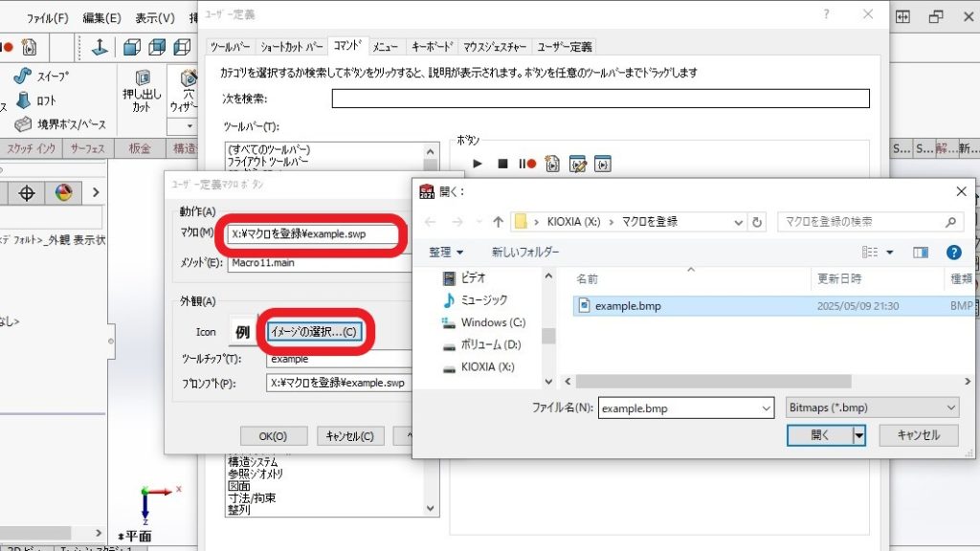The width and height of the screenshot is (980, 551).
Task: Click the イメージの選択 (Choose Image) button
Action: click(314, 332)
